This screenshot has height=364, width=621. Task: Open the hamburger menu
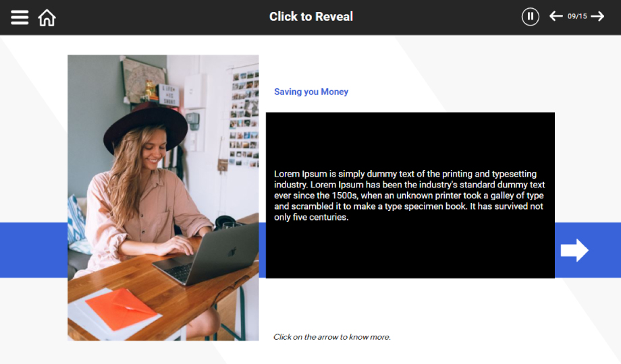pos(20,18)
